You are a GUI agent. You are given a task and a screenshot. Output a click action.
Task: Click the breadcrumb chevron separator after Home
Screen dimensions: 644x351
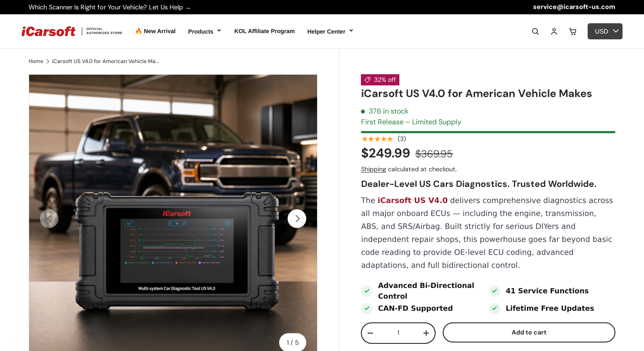pyautogui.click(x=47, y=61)
